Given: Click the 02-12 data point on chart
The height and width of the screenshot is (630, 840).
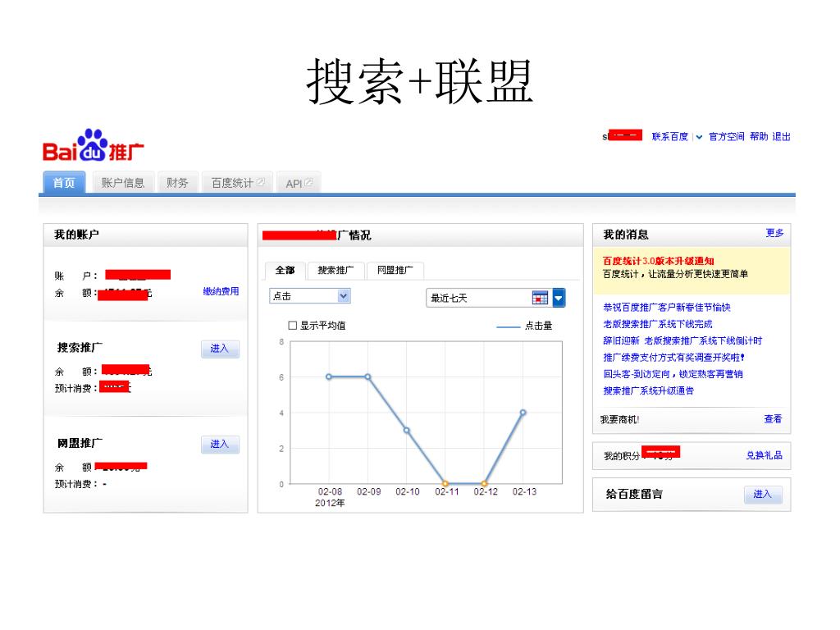Looking at the screenshot, I should click(x=484, y=483).
